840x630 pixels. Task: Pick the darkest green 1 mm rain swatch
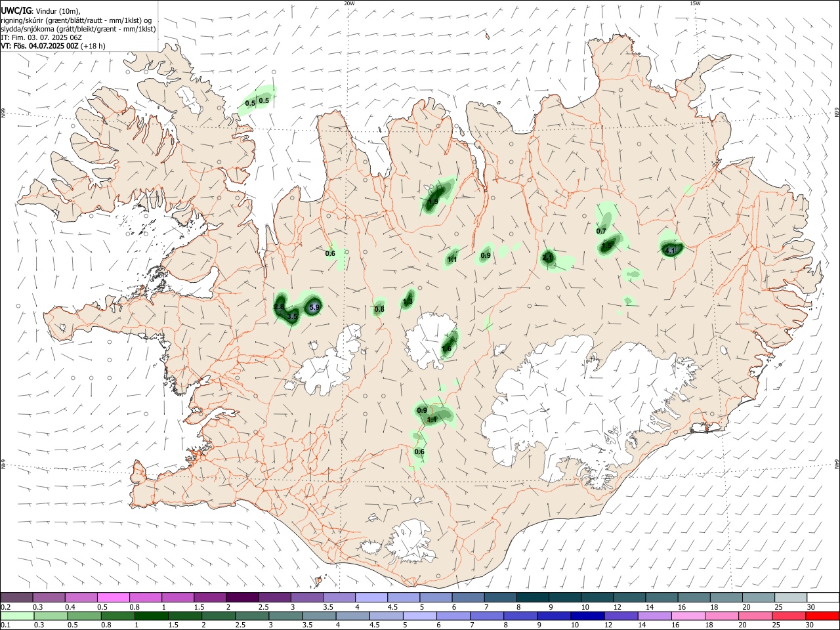151,616
